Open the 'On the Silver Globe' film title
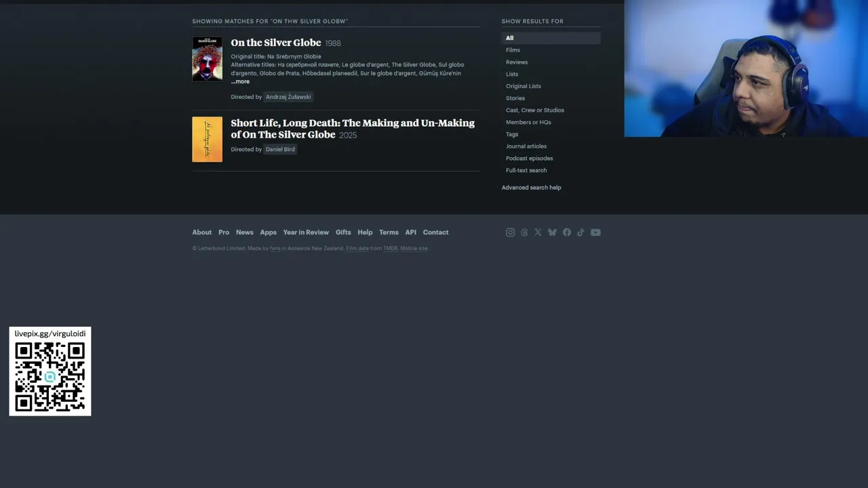This screenshot has width=868, height=488. [276, 43]
